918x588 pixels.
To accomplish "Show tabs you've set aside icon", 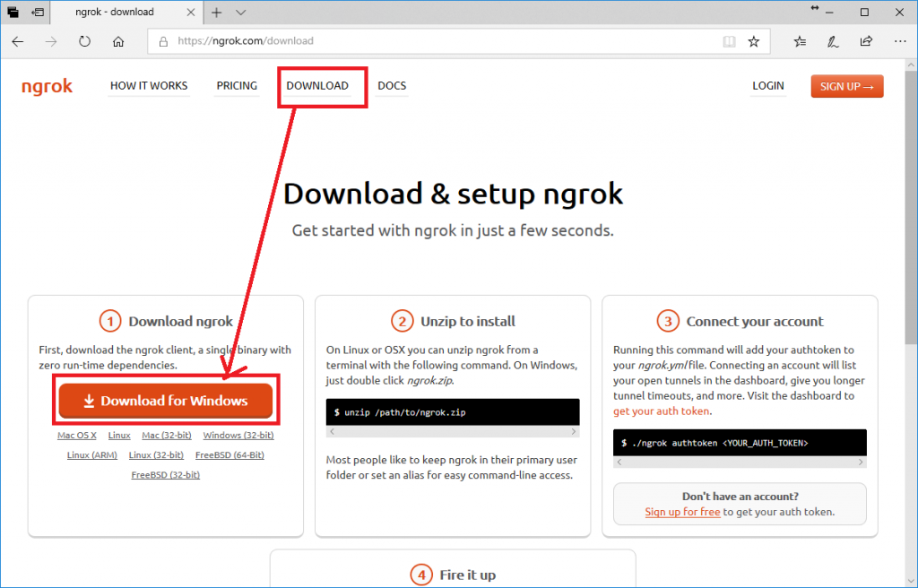I will 13,13.
